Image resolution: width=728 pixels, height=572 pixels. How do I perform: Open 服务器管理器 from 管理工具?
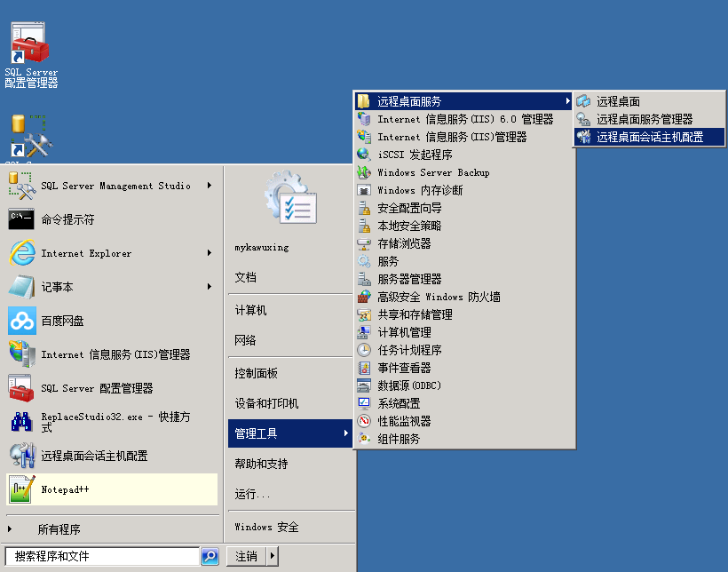coord(464,279)
